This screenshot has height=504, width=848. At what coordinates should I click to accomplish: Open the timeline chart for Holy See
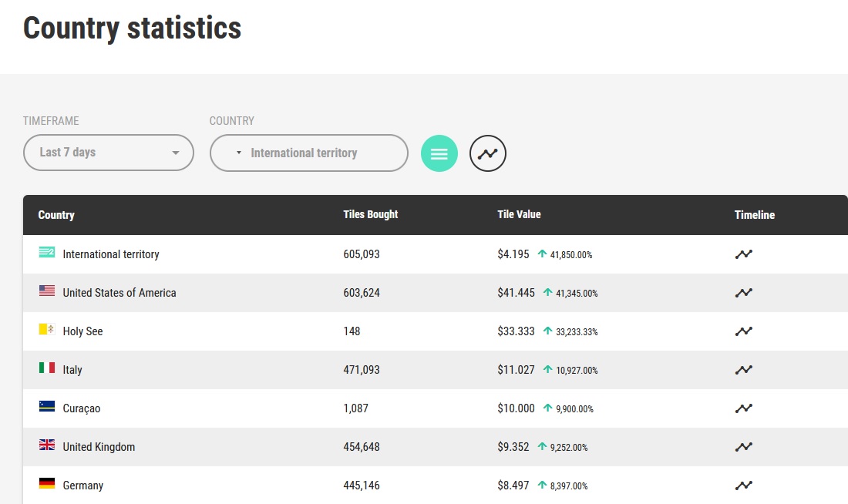[744, 331]
